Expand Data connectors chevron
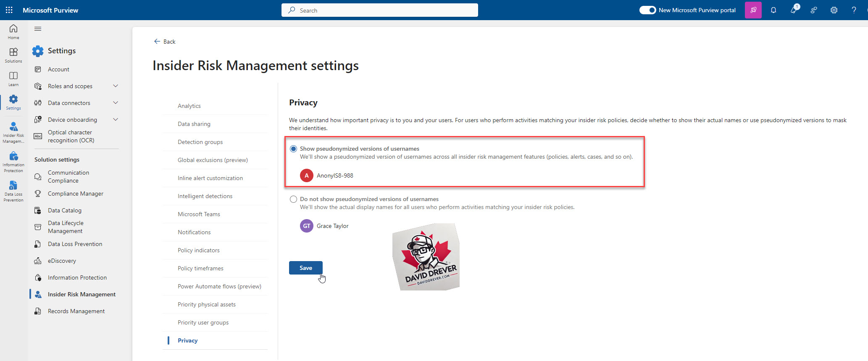The width and height of the screenshot is (868, 361). click(116, 103)
